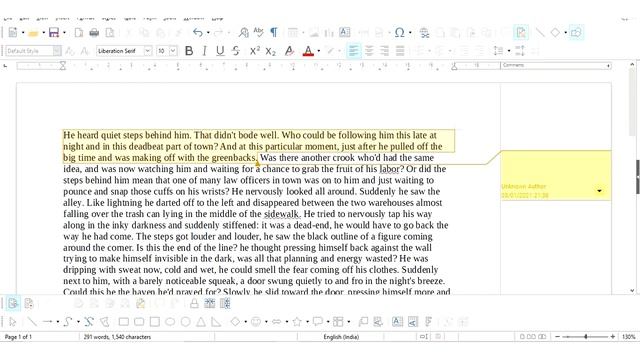Choose the star shapes tool
The width and height of the screenshot is (640, 360).
[x=297, y=322]
